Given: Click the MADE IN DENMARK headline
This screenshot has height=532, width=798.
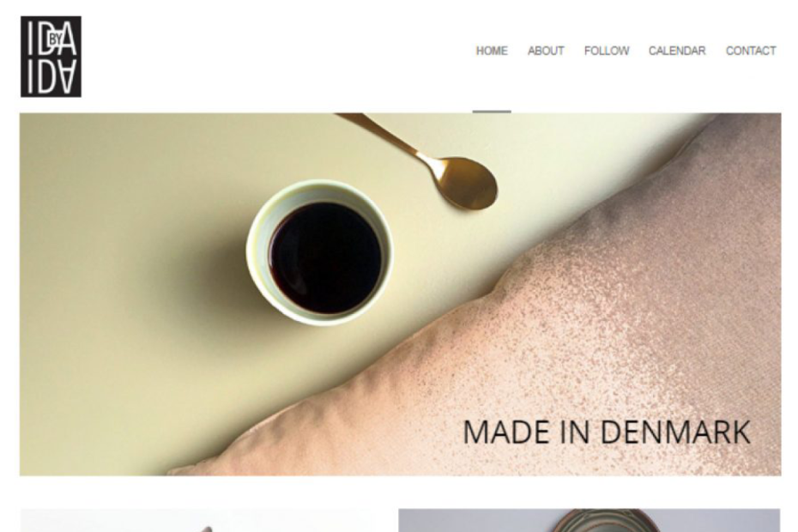Looking at the screenshot, I should coord(607,432).
